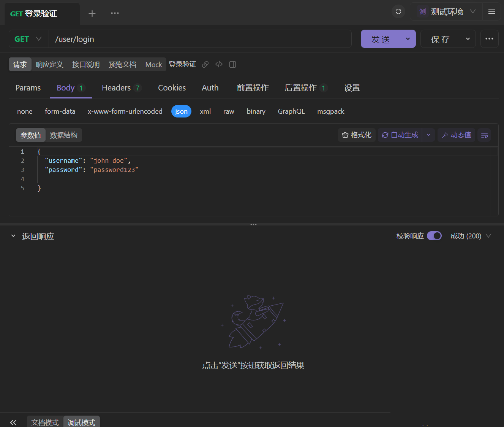Select the GraphQL body type
Screen dimensions: 504x427
click(x=291, y=111)
